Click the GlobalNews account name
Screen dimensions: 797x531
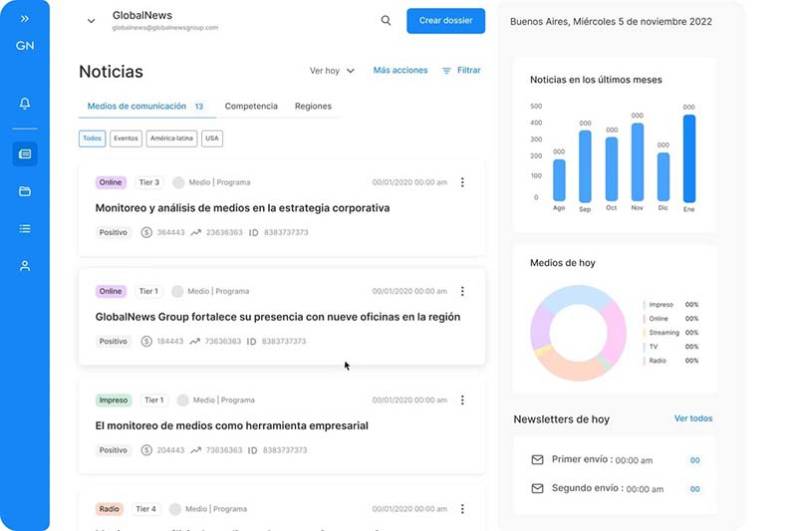[x=142, y=15]
